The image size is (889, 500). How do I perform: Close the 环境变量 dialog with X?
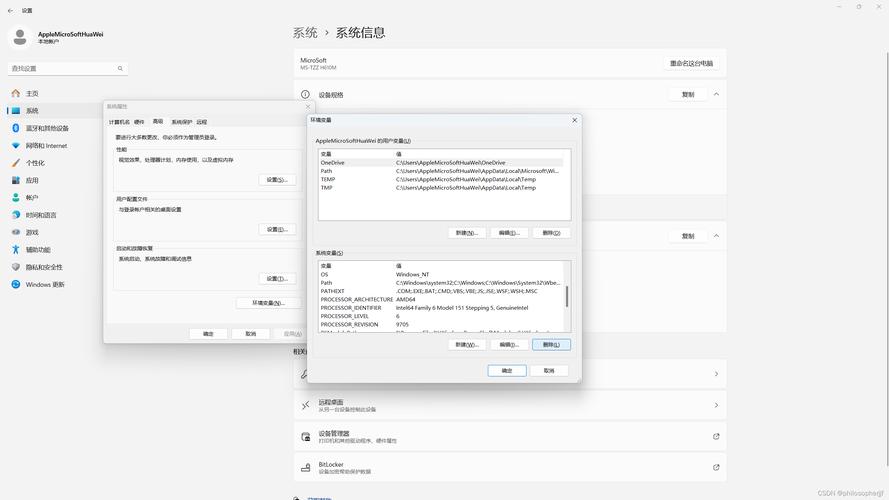pos(574,120)
